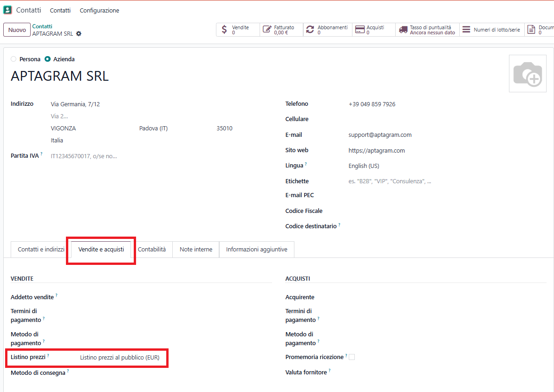Open the Configurazione menu

pyautogui.click(x=99, y=11)
